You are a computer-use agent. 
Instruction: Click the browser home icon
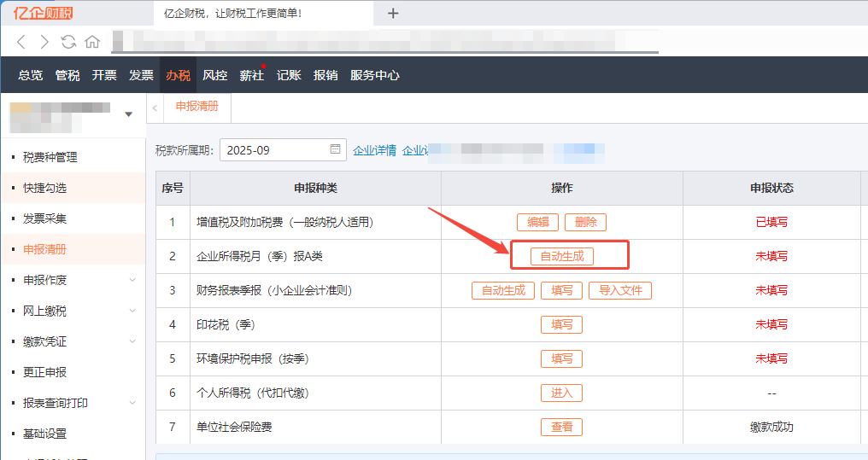tap(92, 42)
